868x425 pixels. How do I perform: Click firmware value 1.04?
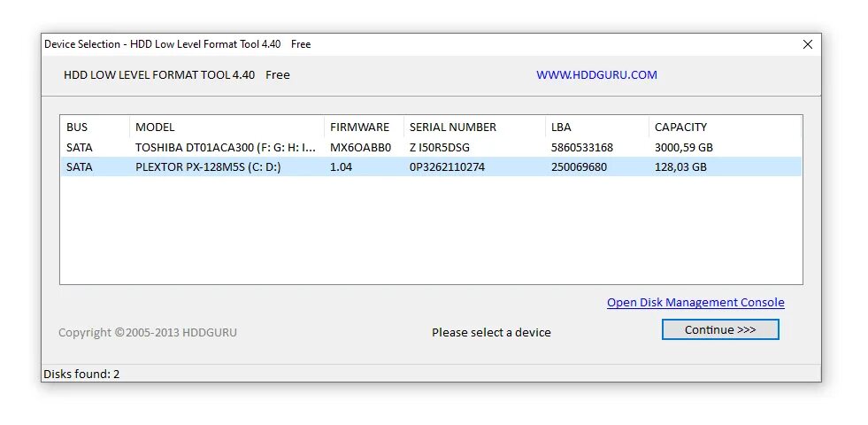click(341, 166)
